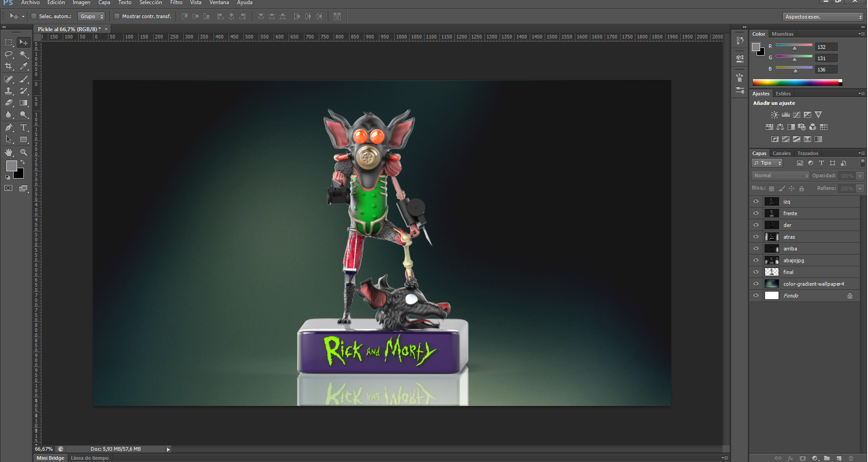Select the History Brush tool

pyautogui.click(x=23, y=91)
